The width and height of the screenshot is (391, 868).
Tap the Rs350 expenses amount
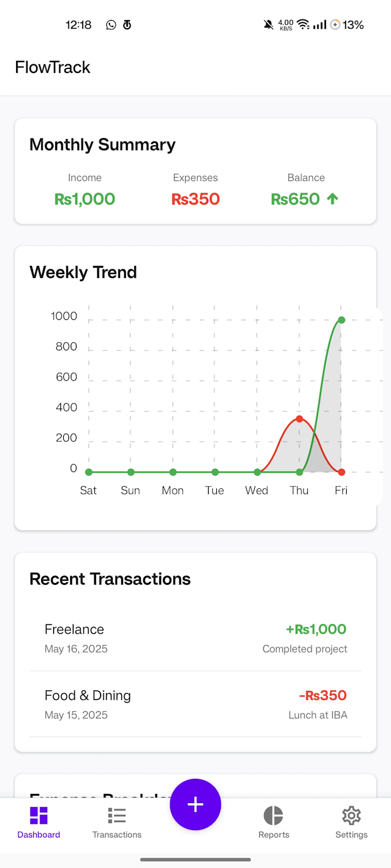[195, 199]
